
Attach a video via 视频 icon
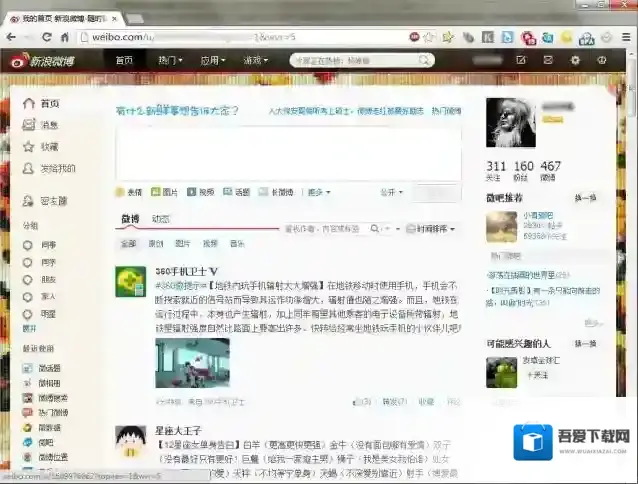pyautogui.click(x=200, y=192)
